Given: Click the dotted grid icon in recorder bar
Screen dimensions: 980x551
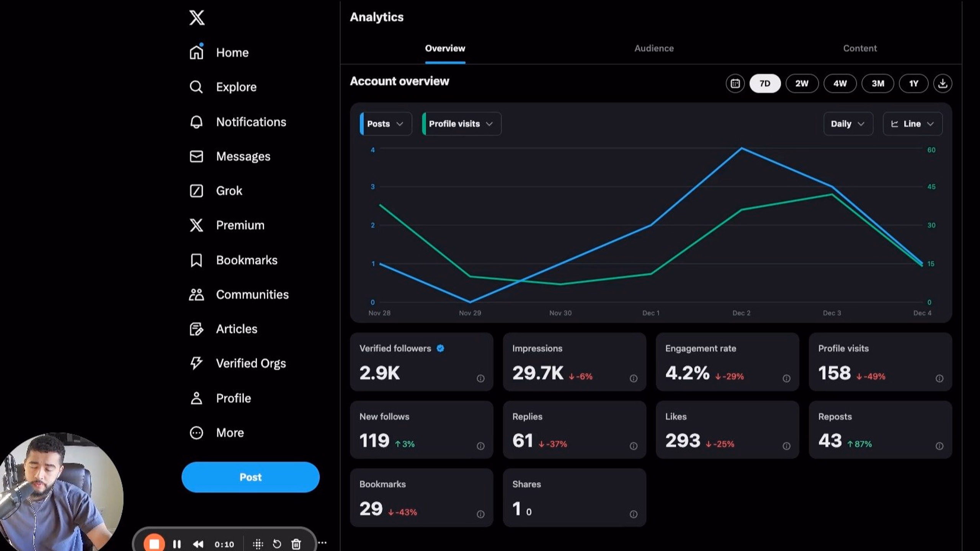Looking at the screenshot, I should (x=258, y=544).
